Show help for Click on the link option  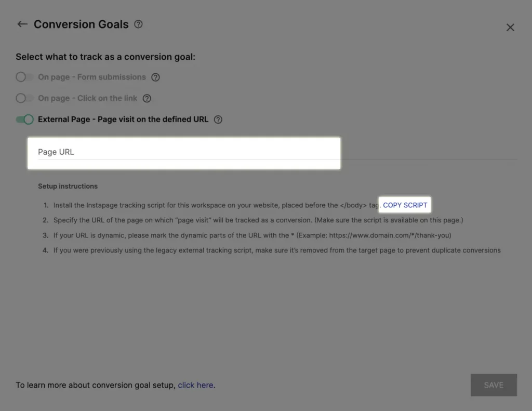pyautogui.click(x=147, y=98)
